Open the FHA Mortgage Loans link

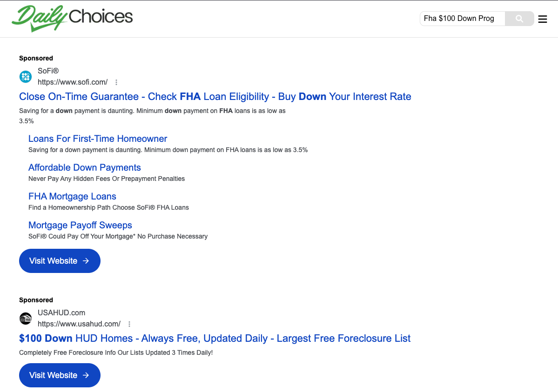72,196
